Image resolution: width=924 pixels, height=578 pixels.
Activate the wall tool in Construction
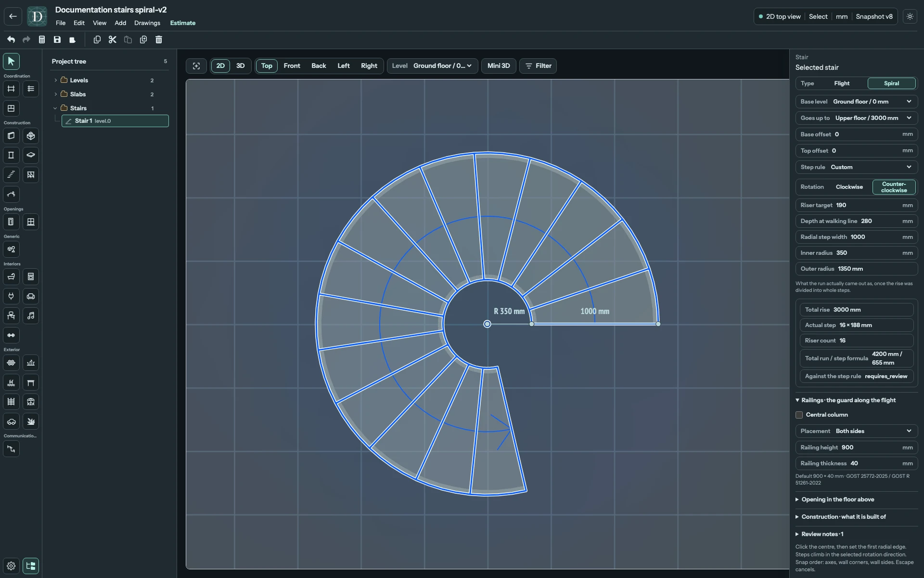point(11,136)
